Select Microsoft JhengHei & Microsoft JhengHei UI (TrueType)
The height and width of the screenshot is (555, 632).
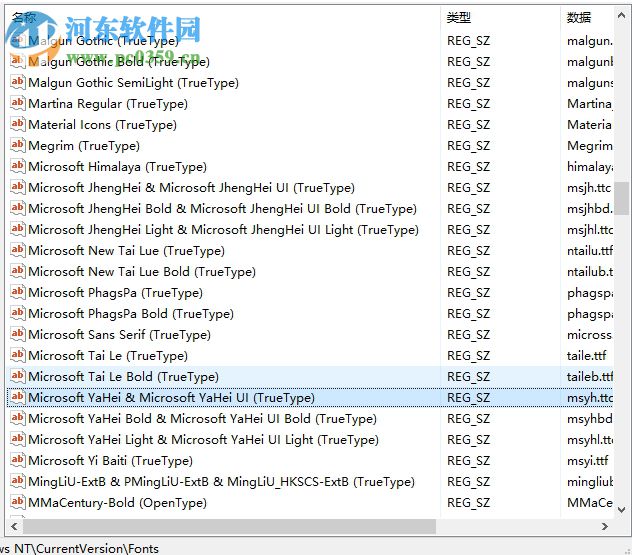pos(191,187)
